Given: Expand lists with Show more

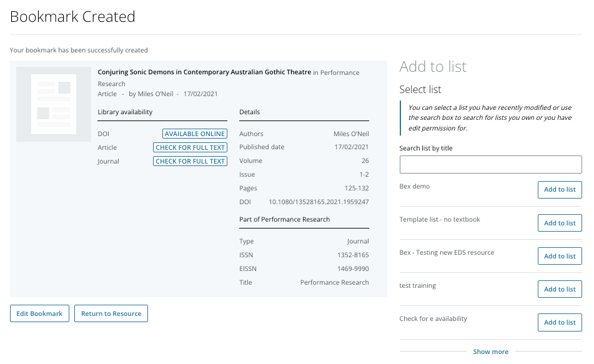Looking at the screenshot, I should 490,352.
